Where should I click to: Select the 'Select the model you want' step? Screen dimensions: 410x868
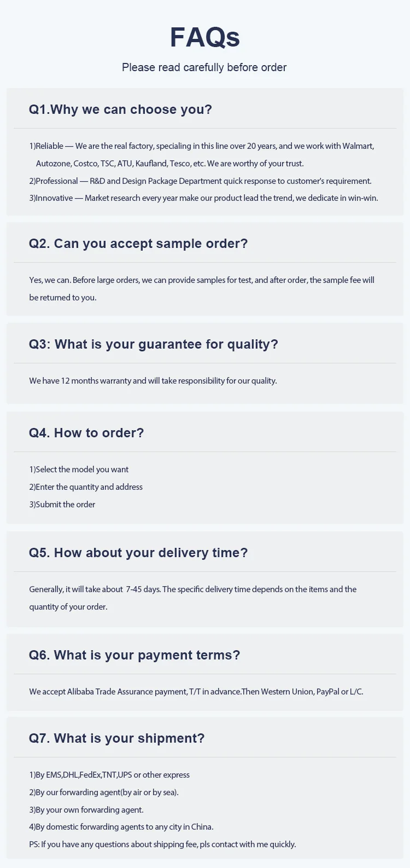[79, 469]
